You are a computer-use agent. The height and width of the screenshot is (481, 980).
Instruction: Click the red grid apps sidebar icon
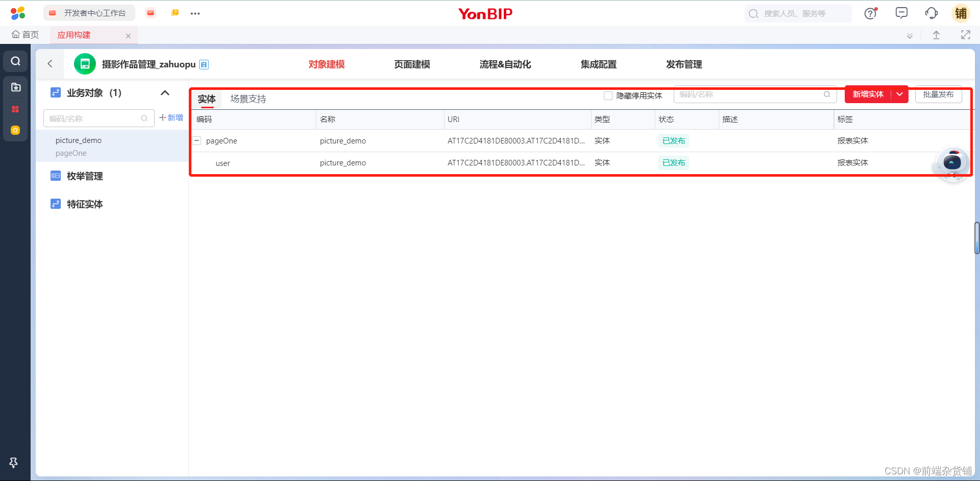pos(15,109)
